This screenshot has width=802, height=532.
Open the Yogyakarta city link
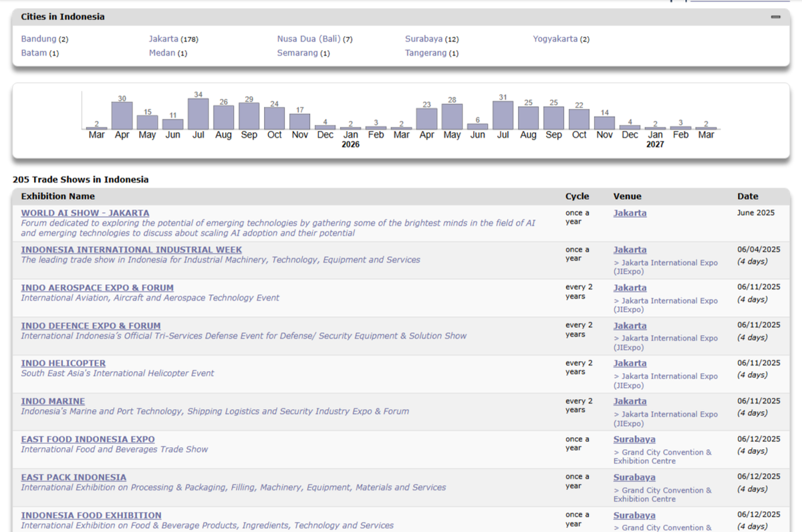click(555, 39)
